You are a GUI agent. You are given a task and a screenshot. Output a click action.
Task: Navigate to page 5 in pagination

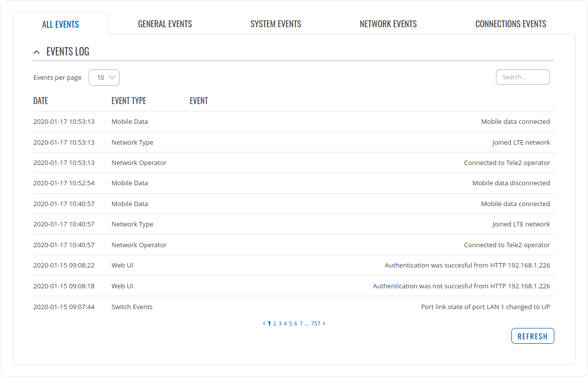[x=291, y=323]
